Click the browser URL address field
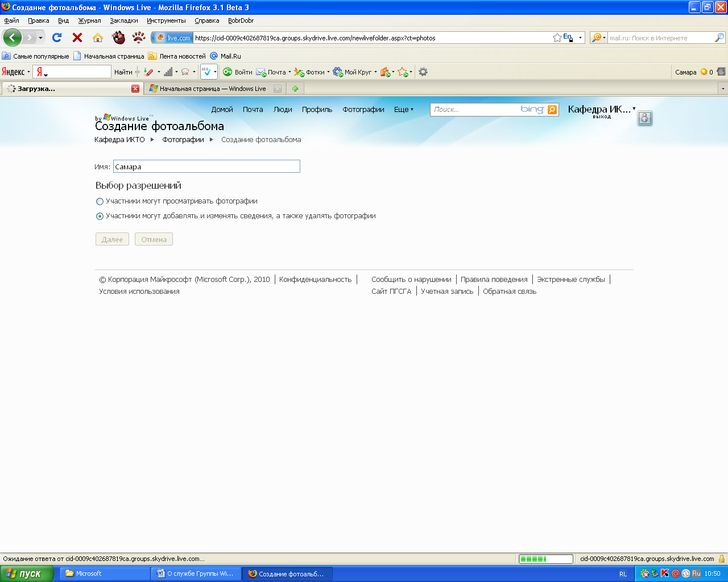Viewport: 728px width, 582px height. click(373, 38)
